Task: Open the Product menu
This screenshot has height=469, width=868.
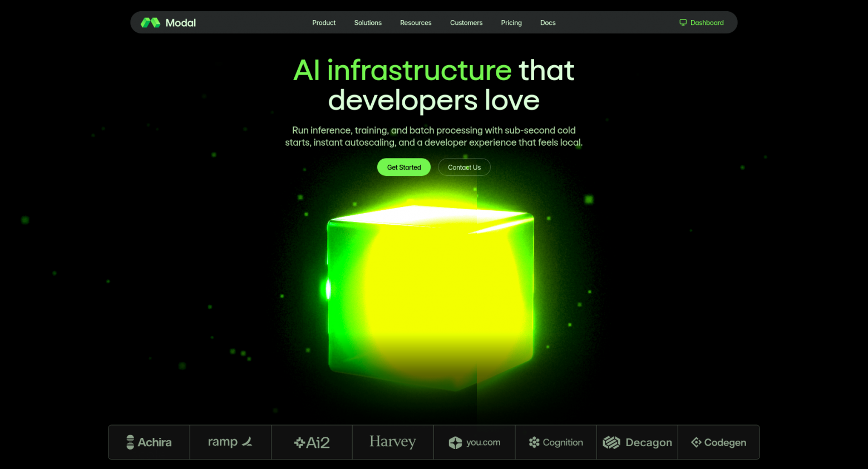Action: (324, 23)
